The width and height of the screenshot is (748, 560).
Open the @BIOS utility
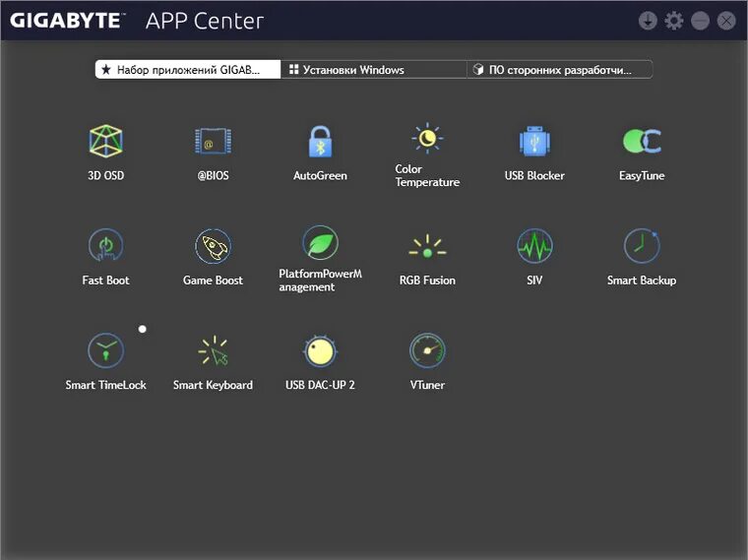point(213,141)
